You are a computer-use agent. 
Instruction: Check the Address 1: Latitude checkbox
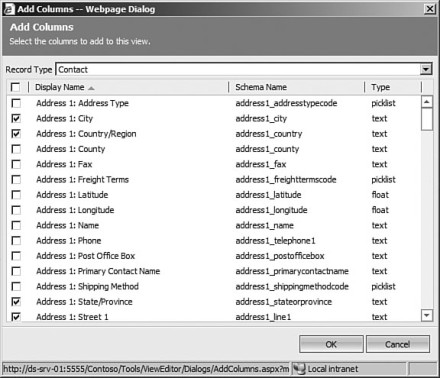(16, 195)
